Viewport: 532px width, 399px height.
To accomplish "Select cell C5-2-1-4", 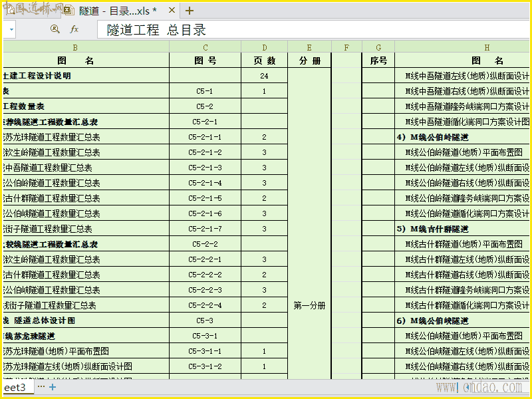I will click(x=205, y=183).
